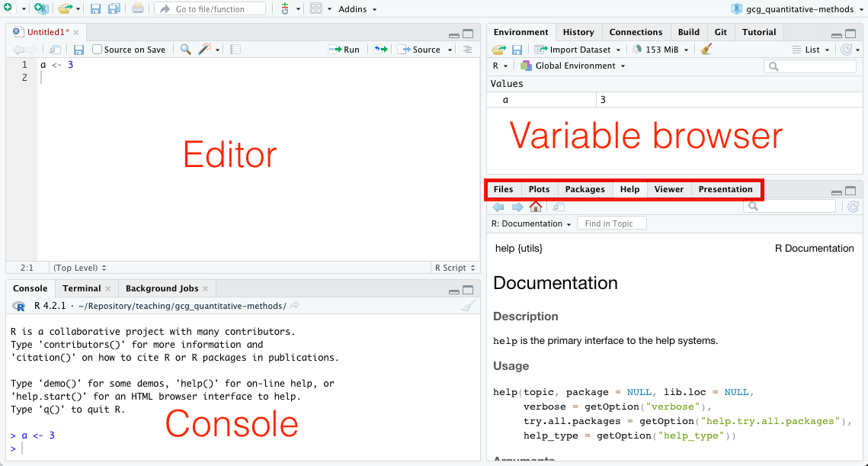Screen dimensions: 868x466
Task: Click the broom icon to clear environment objects
Action: (x=706, y=50)
